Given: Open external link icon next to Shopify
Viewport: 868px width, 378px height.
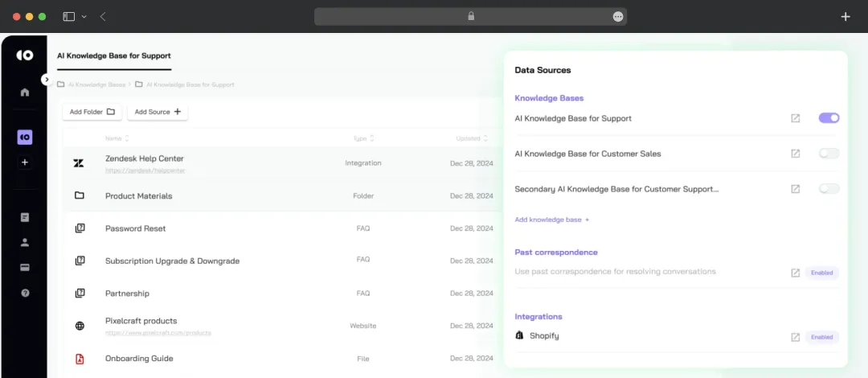Looking at the screenshot, I should click(x=796, y=337).
